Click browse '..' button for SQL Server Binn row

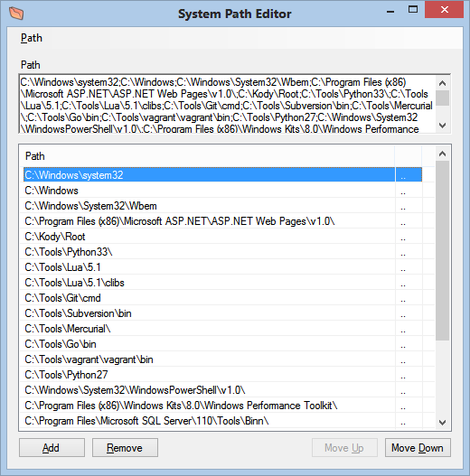pos(409,421)
